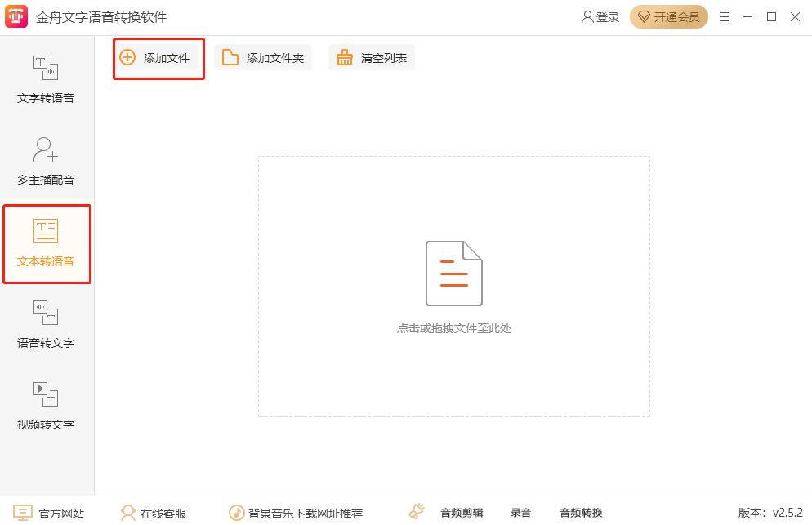Viewport: 812px width, 525px height.
Task: Visit 官方网站 from the bottom bar
Action: click(49, 513)
